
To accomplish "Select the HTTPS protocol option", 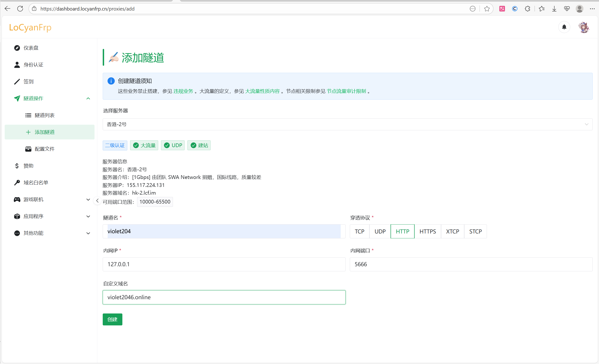I will (427, 231).
